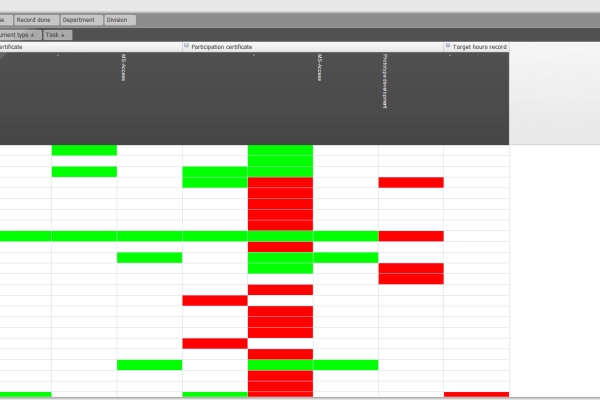Collapse the Target hours record group icon
This screenshot has height=400, width=600.
448,46
